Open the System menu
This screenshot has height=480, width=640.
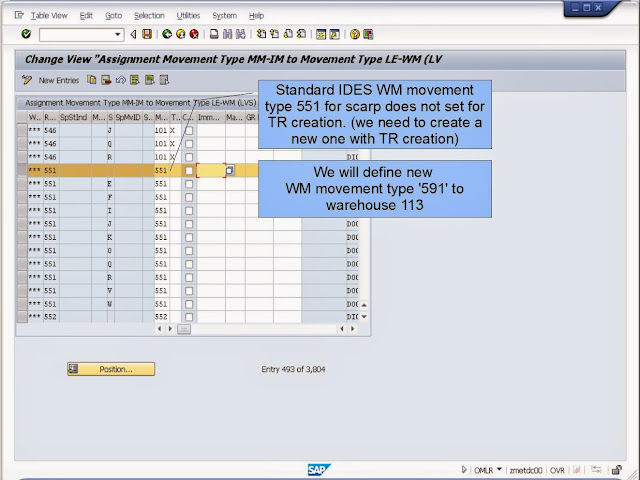tap(224, 16)
